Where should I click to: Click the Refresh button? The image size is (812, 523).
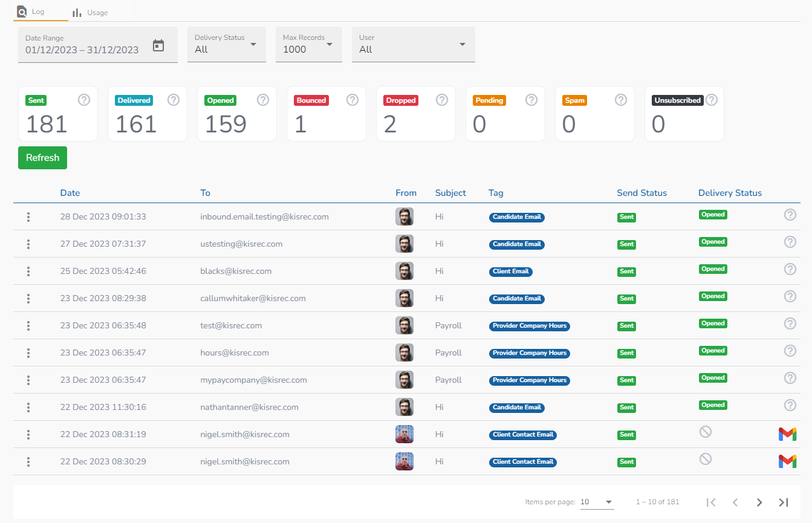(x=42, y=158)
